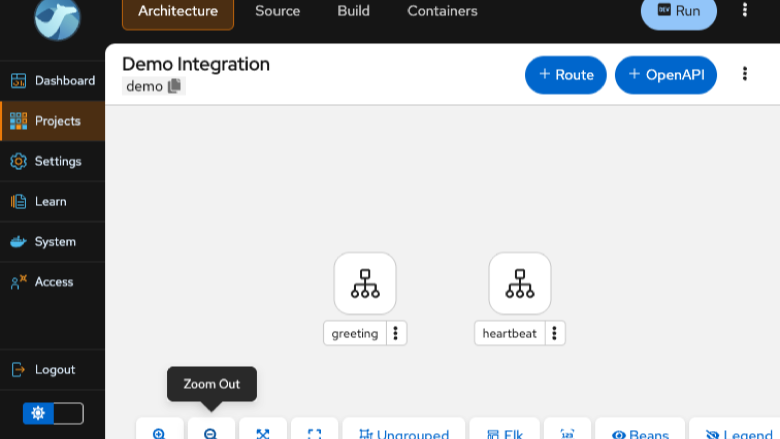Click the fullscreen corners icon
This screenshot has width=780, height=439.
tap(314, 433)
